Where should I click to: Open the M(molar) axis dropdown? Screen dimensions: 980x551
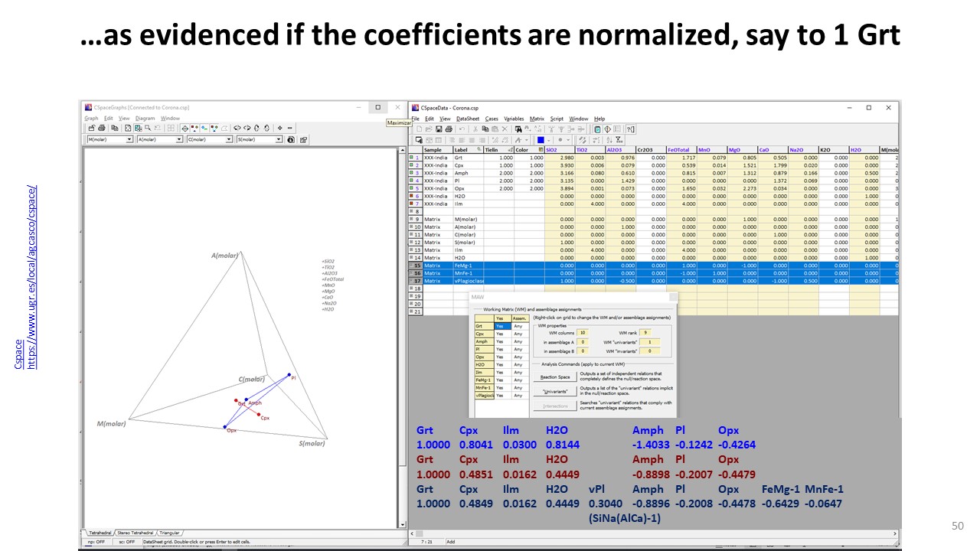tap(130, 140)
